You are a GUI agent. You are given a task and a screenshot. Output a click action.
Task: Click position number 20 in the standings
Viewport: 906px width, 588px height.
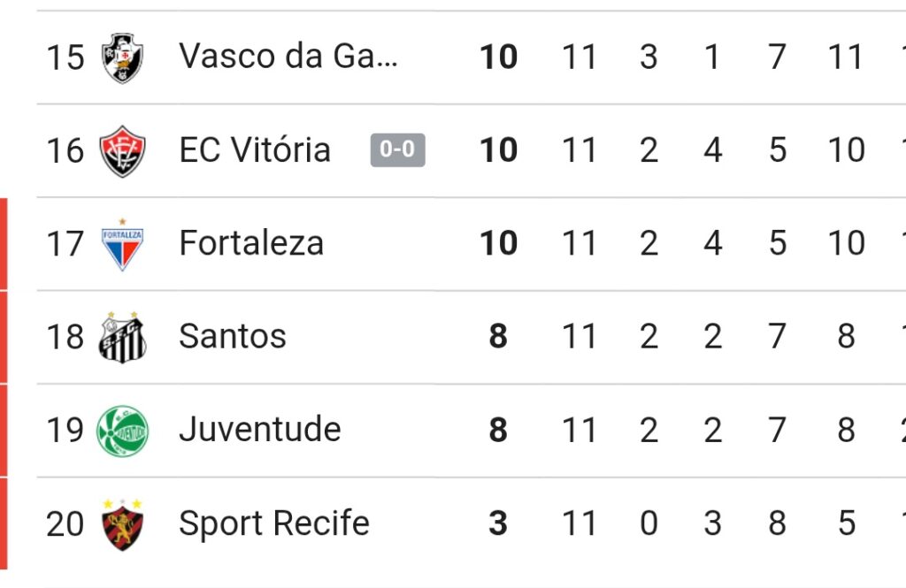coord(65,524)
